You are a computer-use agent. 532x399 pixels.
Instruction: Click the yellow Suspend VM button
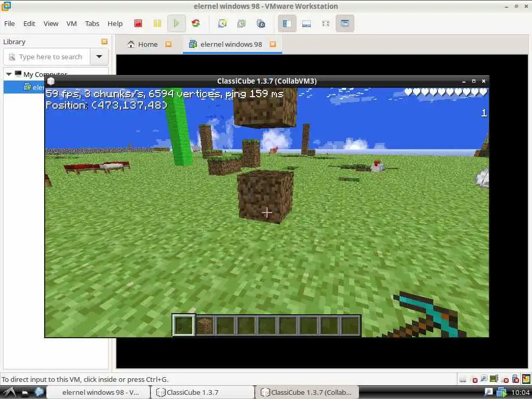pos(157,23)
